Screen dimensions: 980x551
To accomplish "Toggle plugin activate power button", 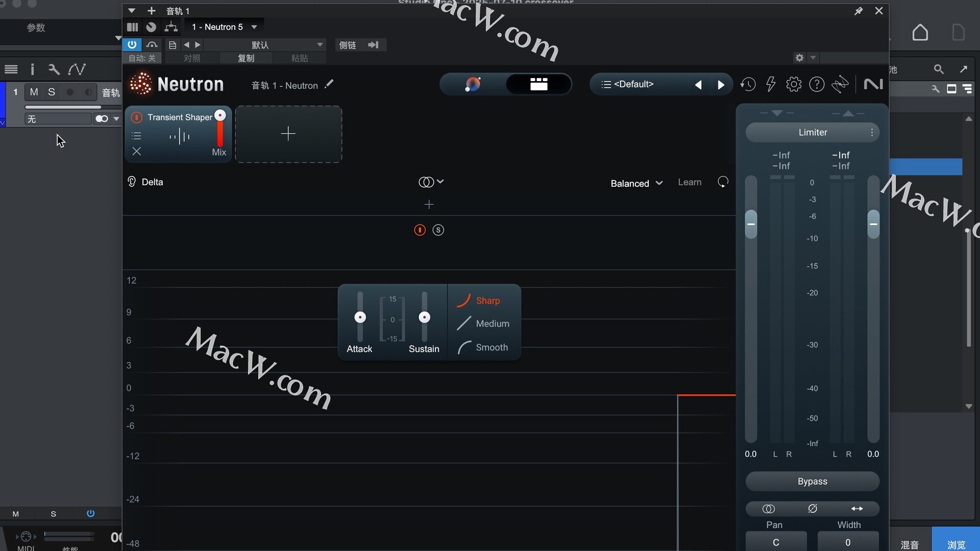I will pos(132,44).
